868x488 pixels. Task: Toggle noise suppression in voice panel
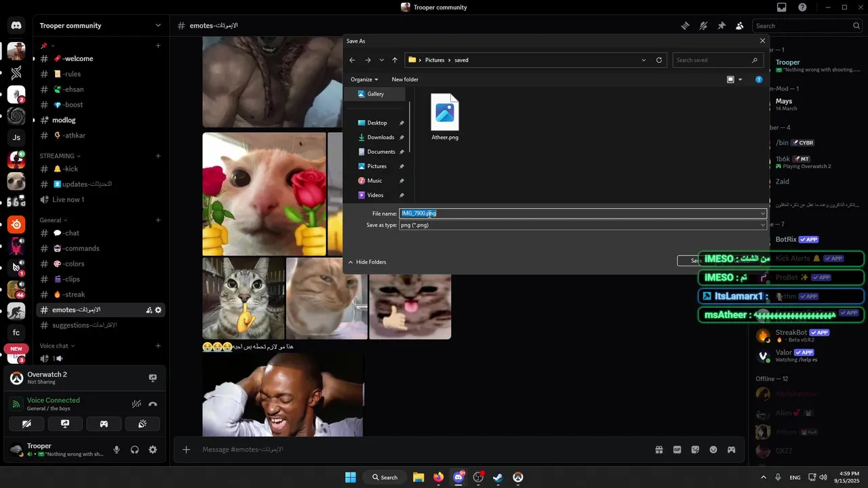point(136,404)
